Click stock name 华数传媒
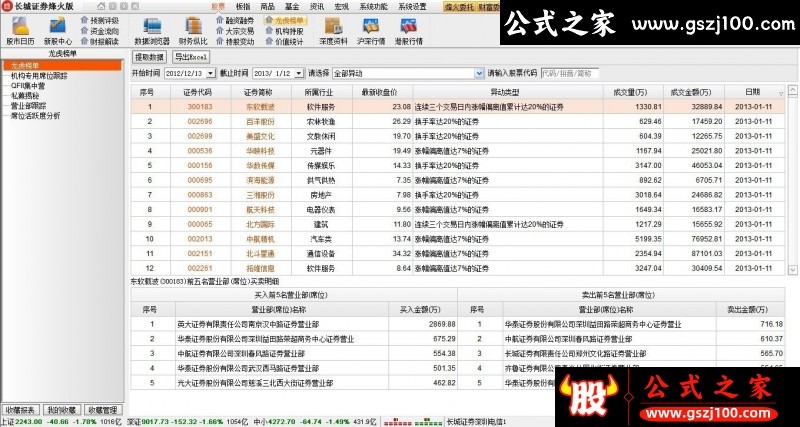Screen dimensions: 800x427 pos(260,166)
